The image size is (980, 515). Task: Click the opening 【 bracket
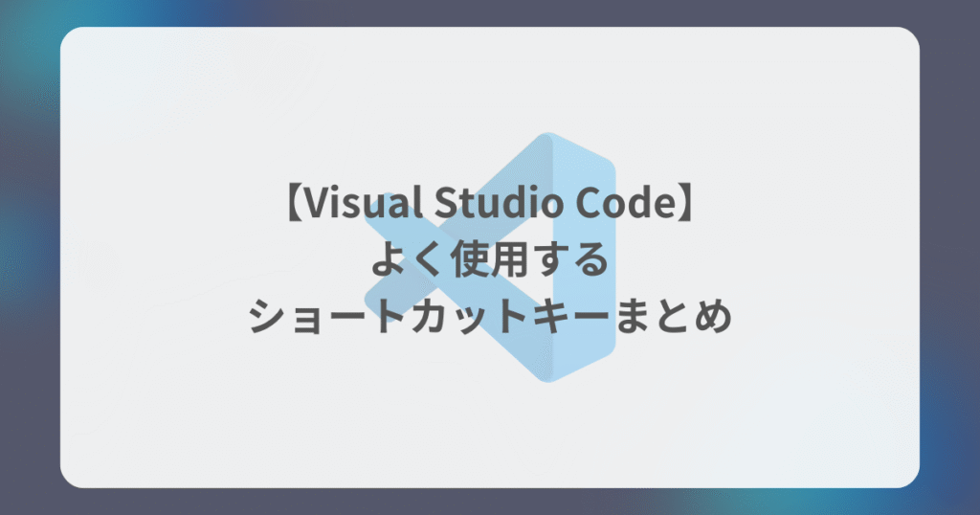294,203
